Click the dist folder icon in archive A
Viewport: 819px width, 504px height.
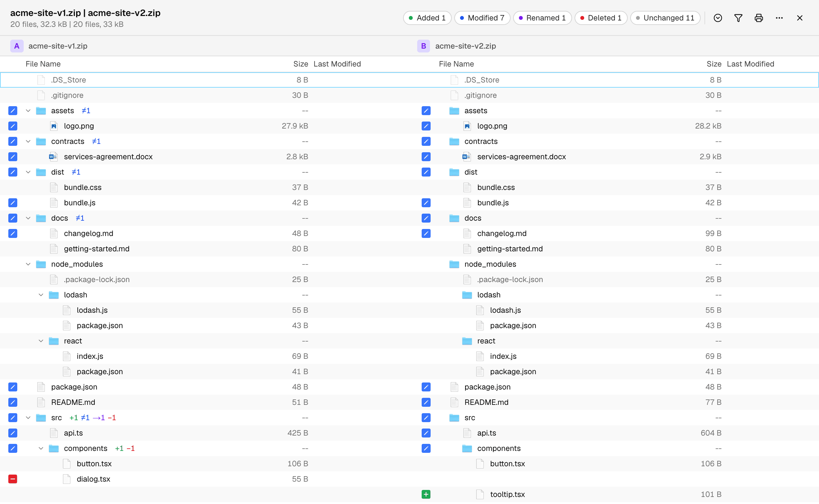pyautogui.click(x=41, y=172)
